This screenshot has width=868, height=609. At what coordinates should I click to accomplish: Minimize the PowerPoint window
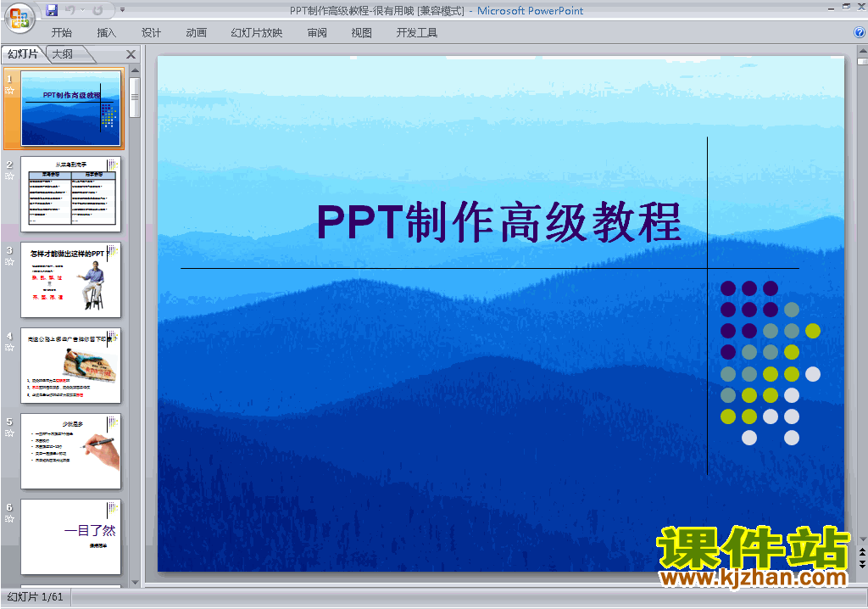click(x=831, y=8)
